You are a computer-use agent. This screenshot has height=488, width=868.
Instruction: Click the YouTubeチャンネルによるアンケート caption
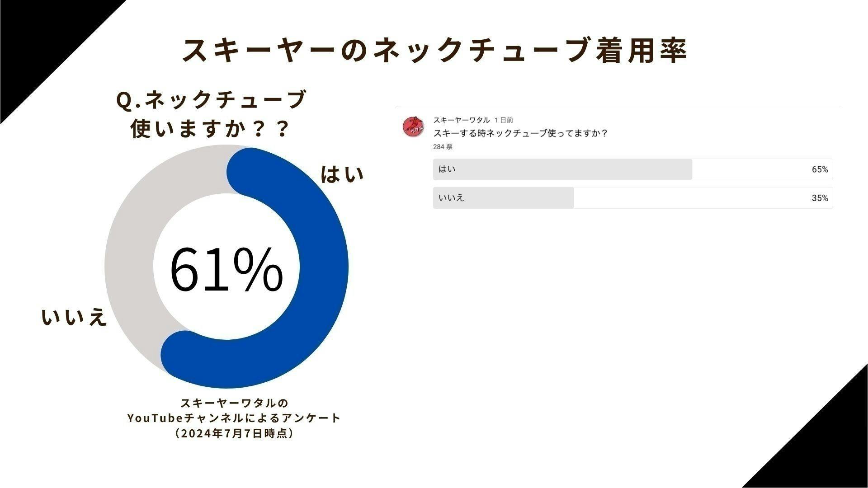[x=235, y=418]
